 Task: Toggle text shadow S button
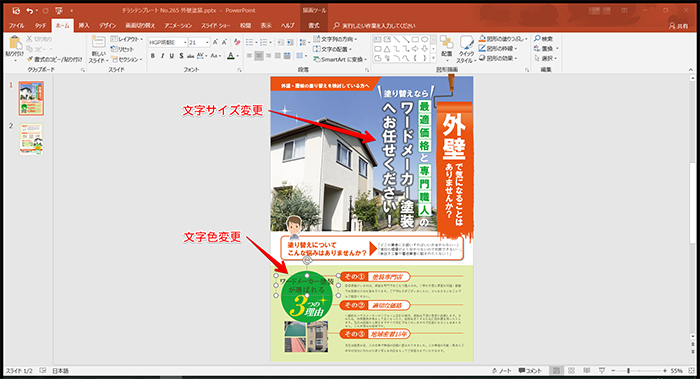pos(181,56)
